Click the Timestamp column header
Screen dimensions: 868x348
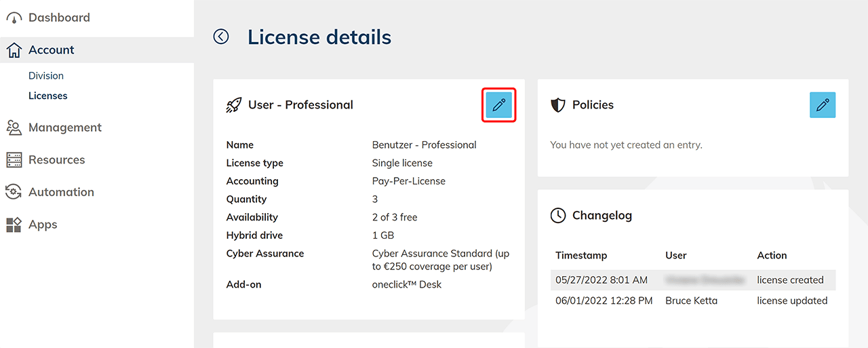click(581, 256)
